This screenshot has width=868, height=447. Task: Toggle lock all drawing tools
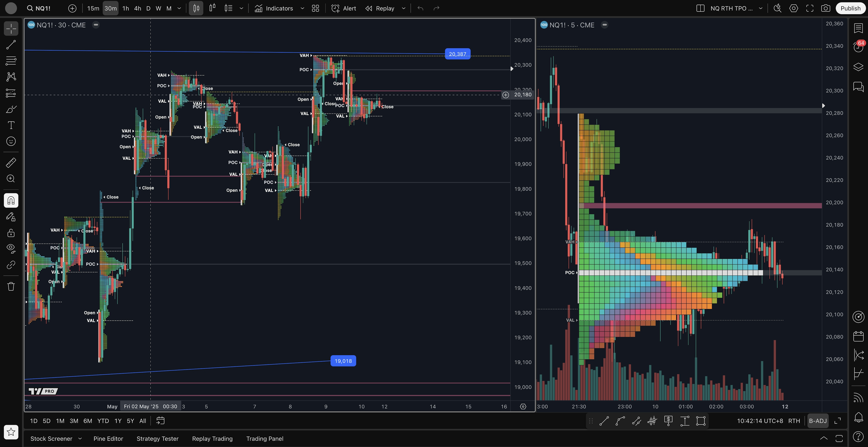[x=11, y=233]
